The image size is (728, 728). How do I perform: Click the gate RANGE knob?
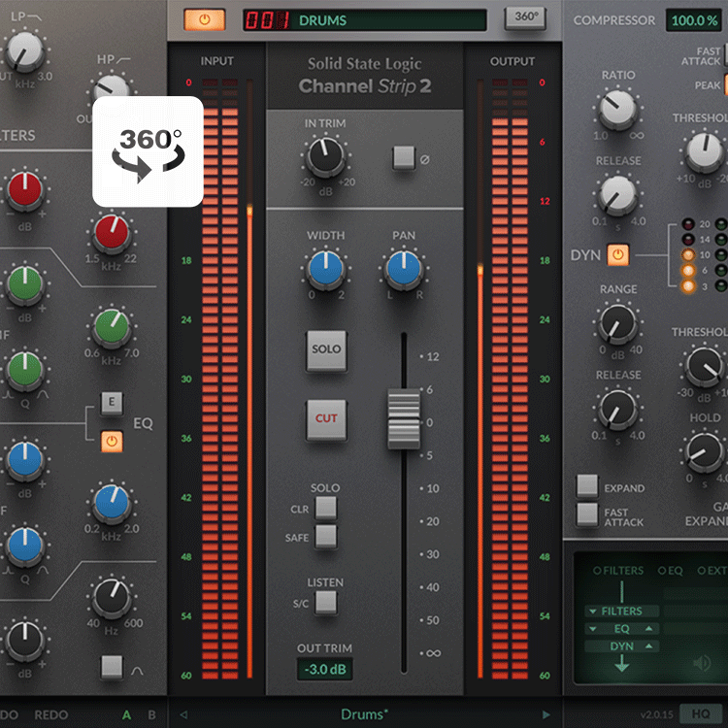[x=617, y=324]
